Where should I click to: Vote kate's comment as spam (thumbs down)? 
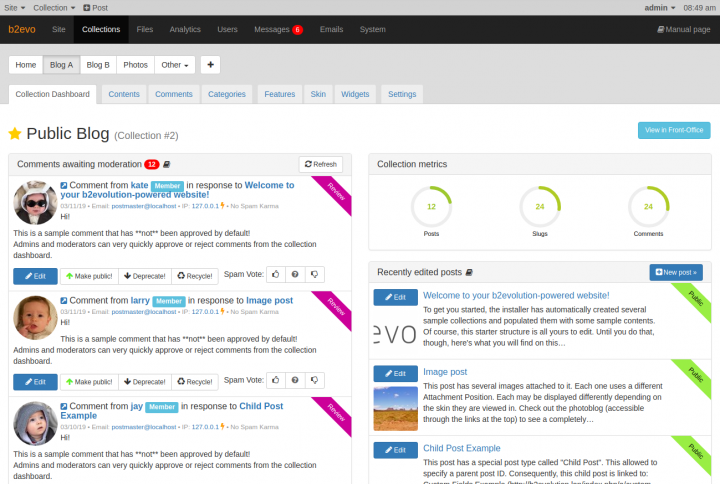pyautogui.click(x=314, y=275)
